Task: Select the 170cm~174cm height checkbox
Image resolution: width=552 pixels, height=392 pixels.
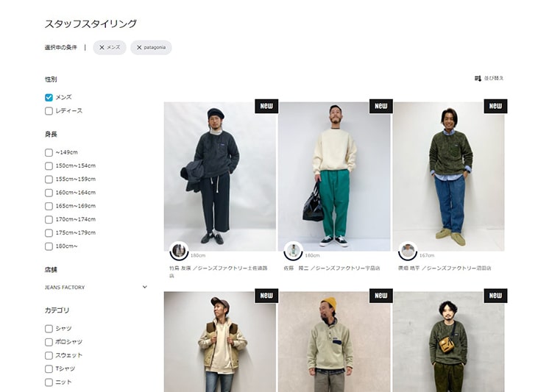Action: [49, 220]
